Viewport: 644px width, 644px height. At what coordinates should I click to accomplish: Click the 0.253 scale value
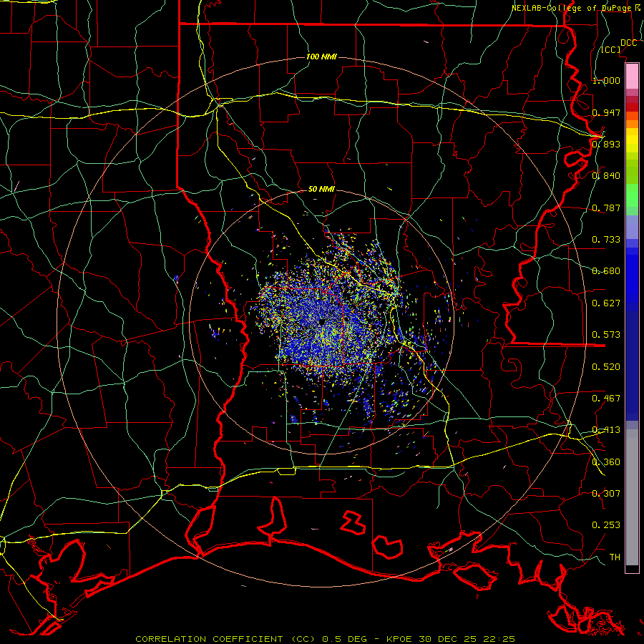tap(606, 525)
